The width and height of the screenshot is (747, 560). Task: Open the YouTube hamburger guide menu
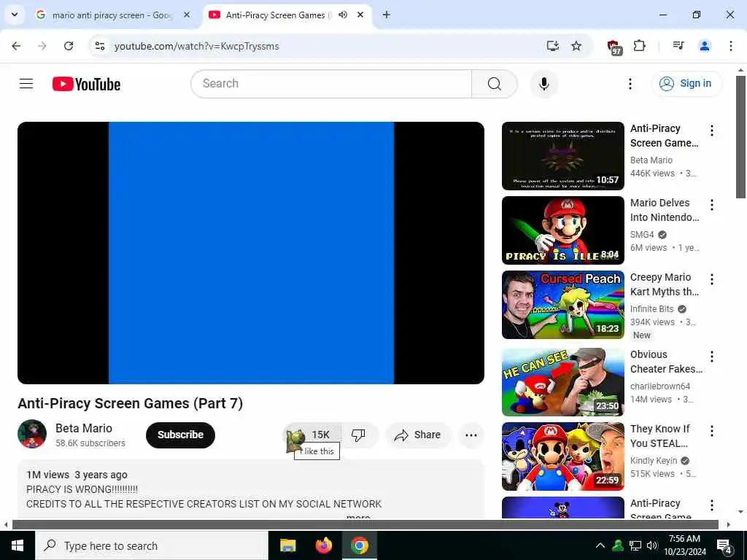pyautogui.click(x=26, y=84)
